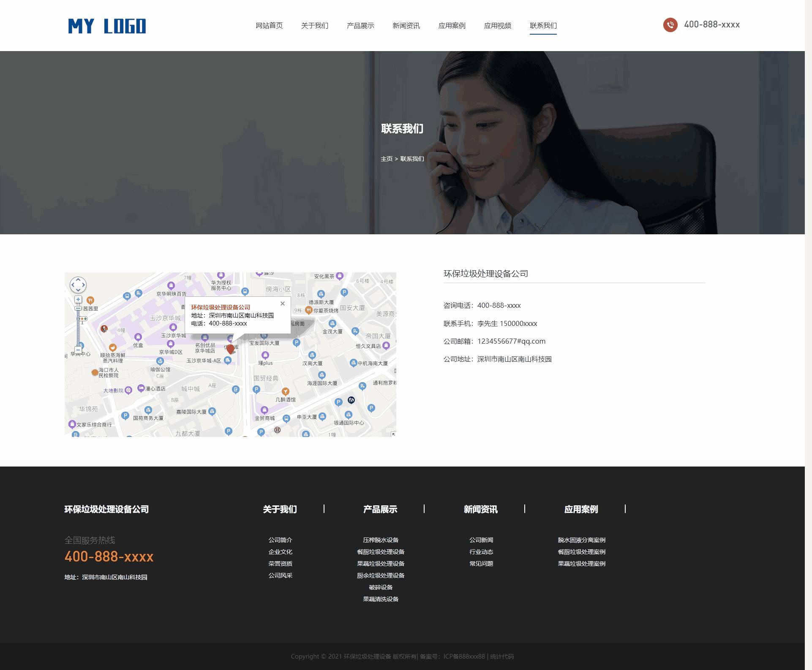Click 行业动态 footer link
The height and width of the screenshot is (670, 812).
pos(481,552)
